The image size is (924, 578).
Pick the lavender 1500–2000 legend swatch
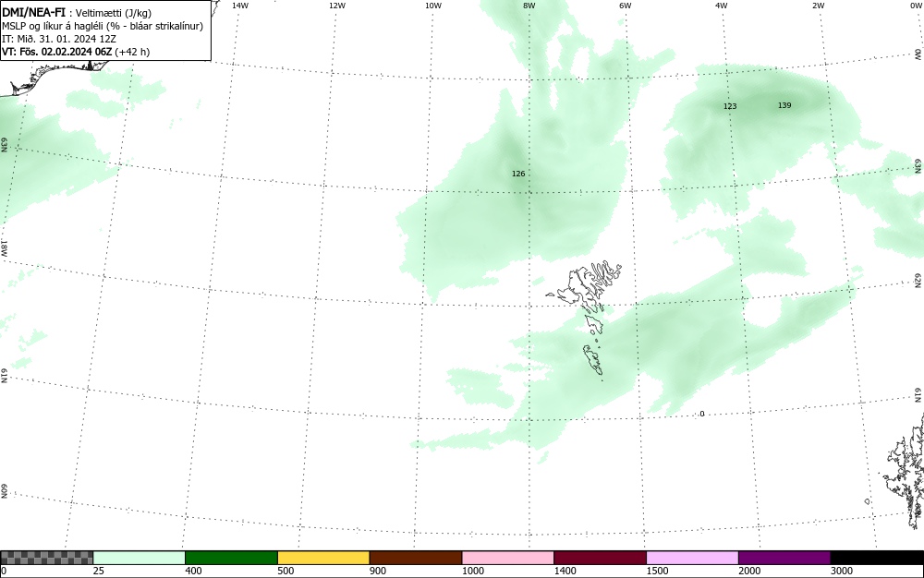pos(692,558)
